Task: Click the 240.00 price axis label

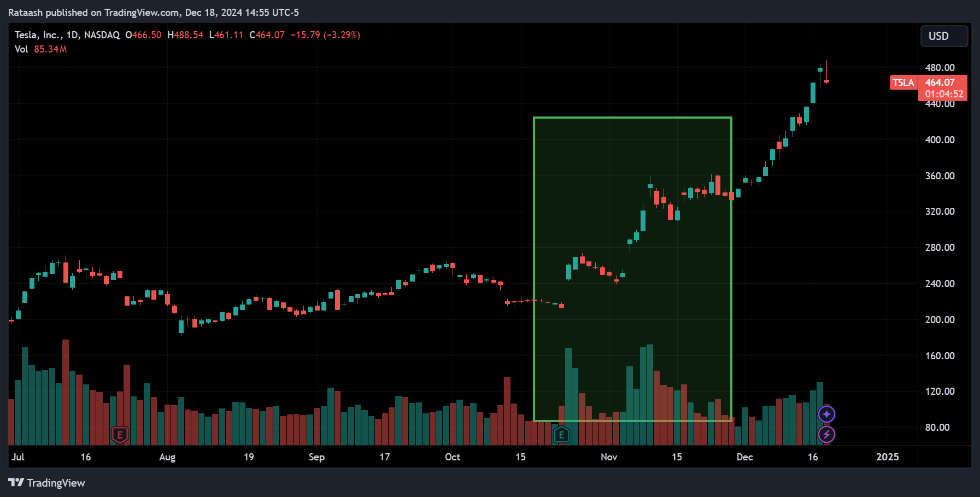Action: [940, 284]
